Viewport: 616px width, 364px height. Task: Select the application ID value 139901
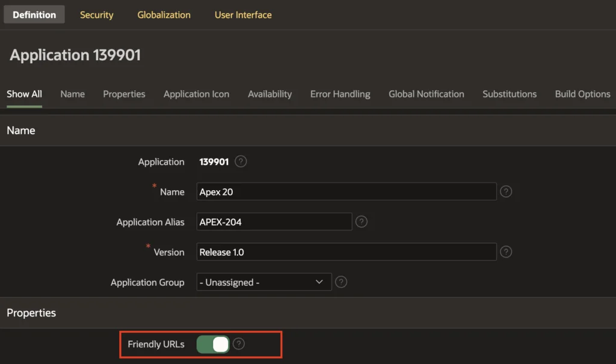214,162
